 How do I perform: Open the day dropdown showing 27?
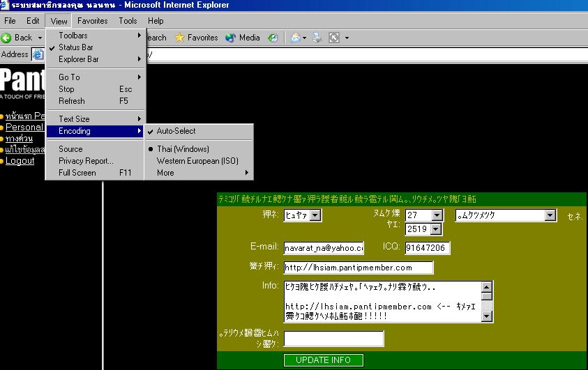pyautogui.click(x=424, y=215)
